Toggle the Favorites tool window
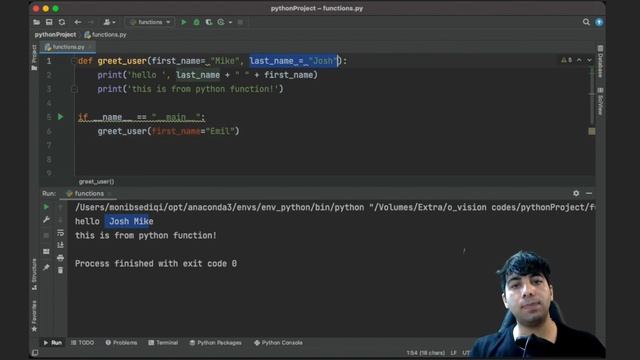Viewport: 640px width, 360px height. (34, 316)
